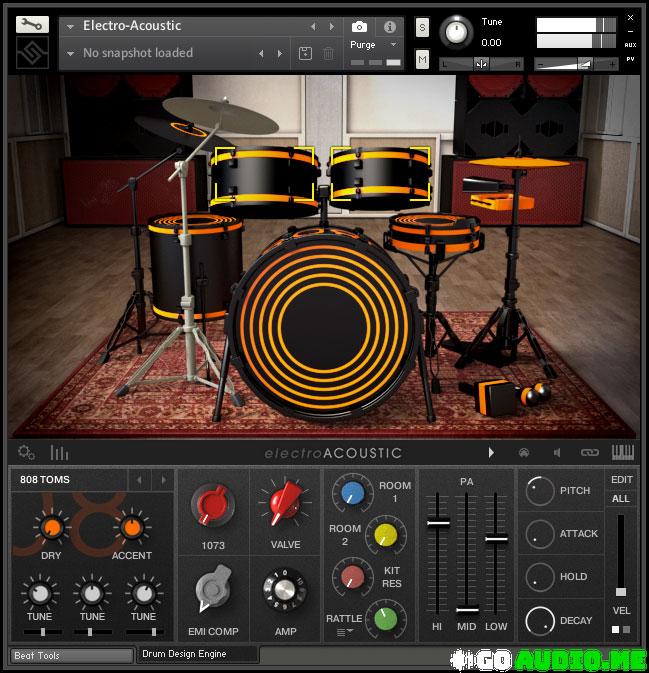Click the chain link icon
This screenshot has width=649, height=673.
(590, 453)
